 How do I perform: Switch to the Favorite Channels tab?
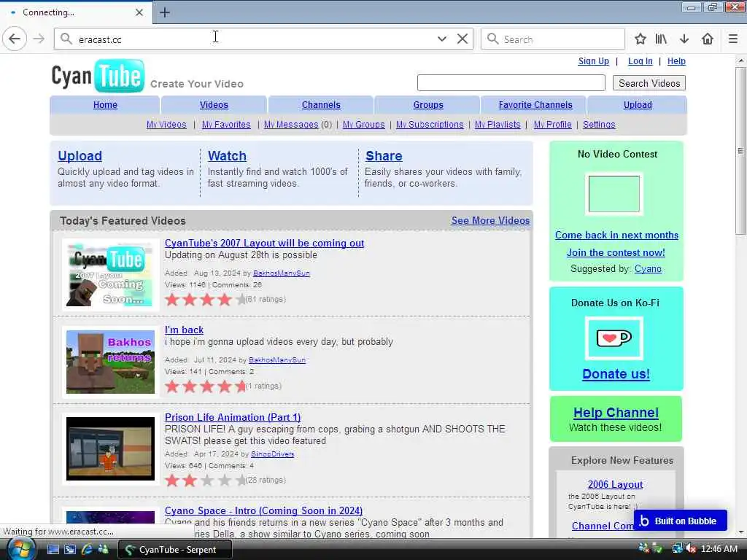(535, 105)
